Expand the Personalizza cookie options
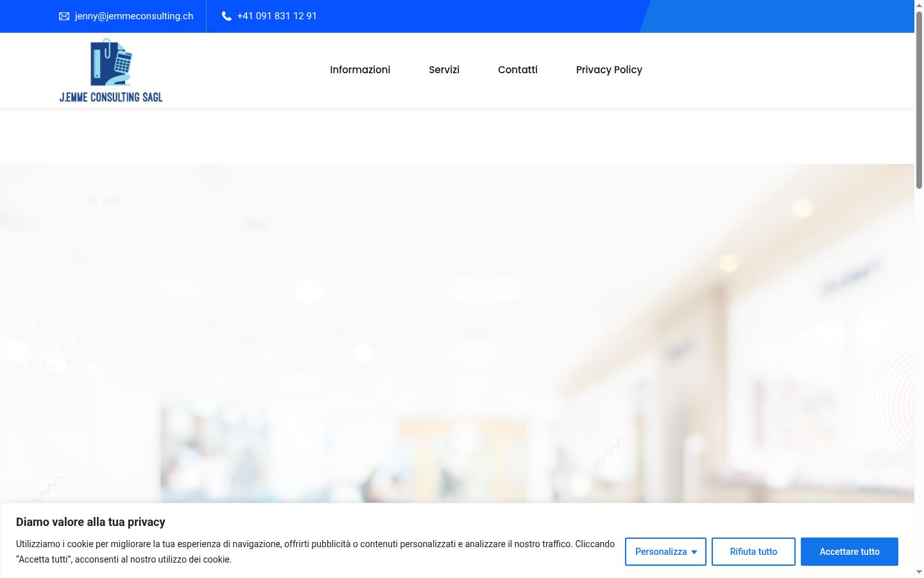 coord(665,552)
